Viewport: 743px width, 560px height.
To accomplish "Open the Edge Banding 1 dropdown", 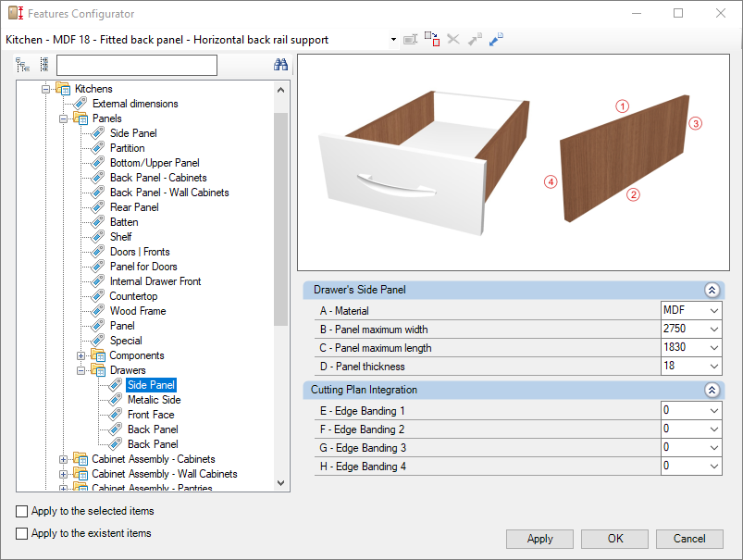I will [713, 411].
